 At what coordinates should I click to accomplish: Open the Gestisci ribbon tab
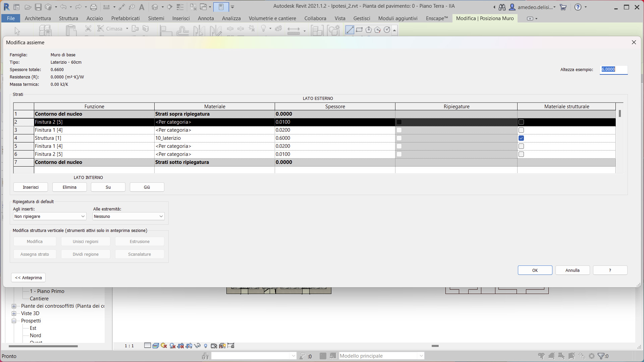point(362,18)
